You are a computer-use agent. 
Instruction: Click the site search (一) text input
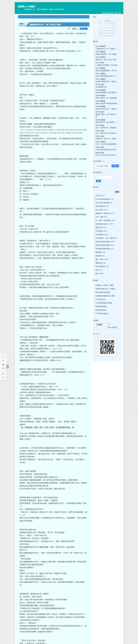(104, 178)
